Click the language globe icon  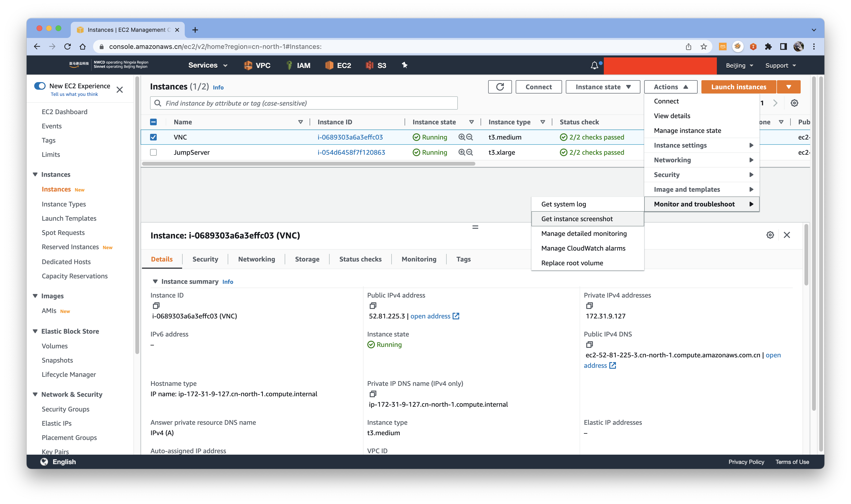point(44,462)
